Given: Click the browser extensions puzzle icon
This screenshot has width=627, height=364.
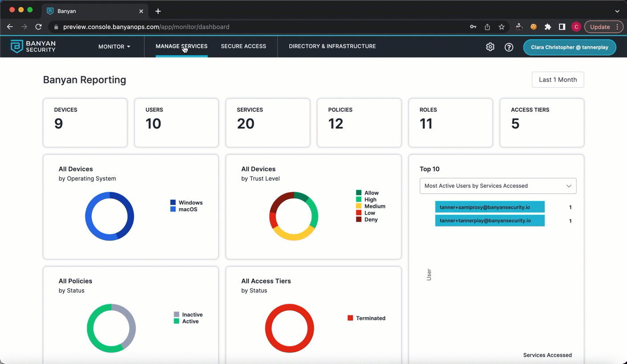Looking at the screenshot, I should point(548,27).
